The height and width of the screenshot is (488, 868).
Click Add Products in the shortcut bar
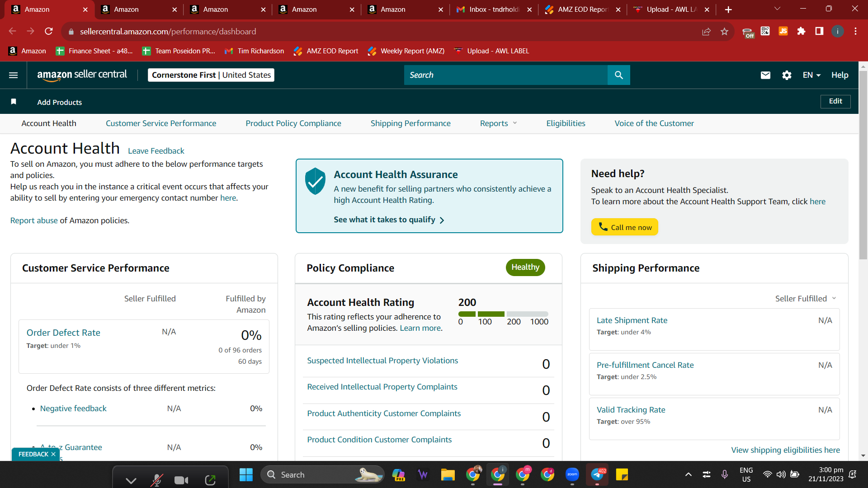[60, 102]
